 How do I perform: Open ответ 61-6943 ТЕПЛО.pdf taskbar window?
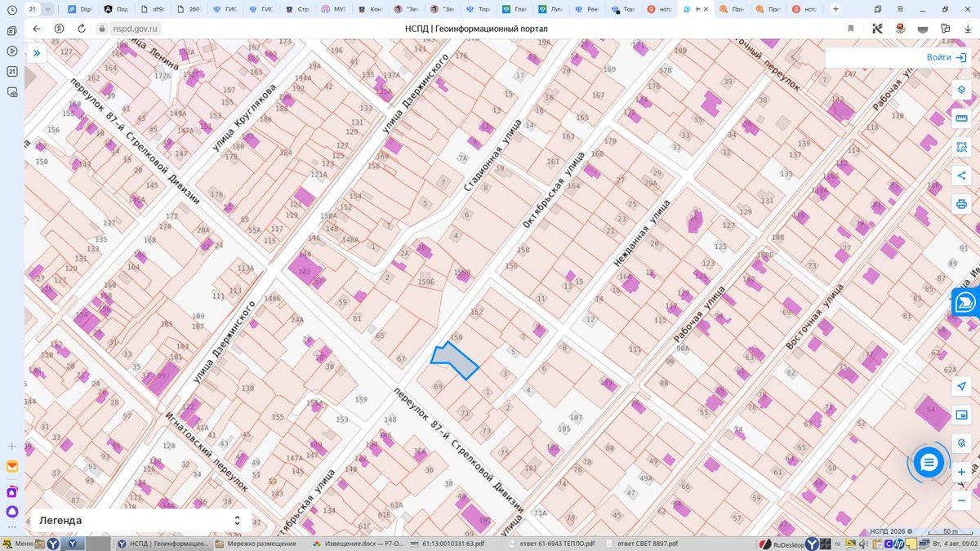pyautogui.click(x=550, y=543)
